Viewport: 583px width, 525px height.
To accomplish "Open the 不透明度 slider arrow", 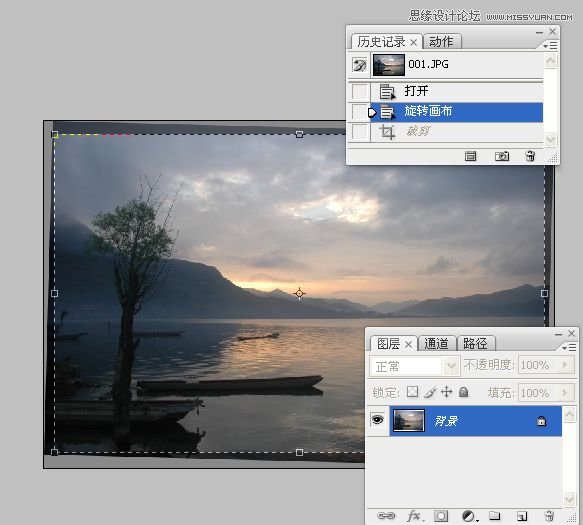I will tap(566, 365).
